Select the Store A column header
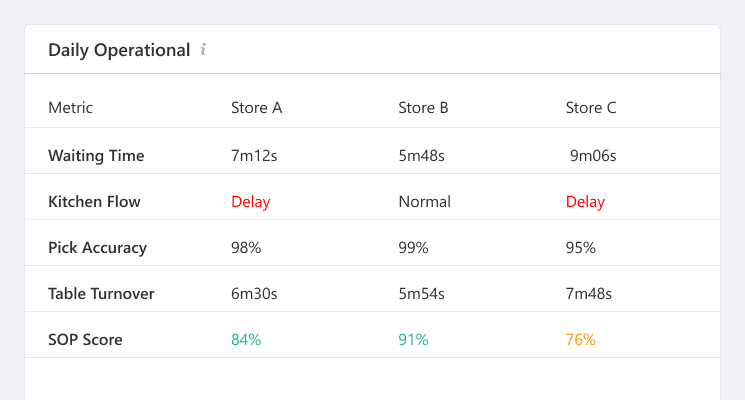 pos(256,108)
